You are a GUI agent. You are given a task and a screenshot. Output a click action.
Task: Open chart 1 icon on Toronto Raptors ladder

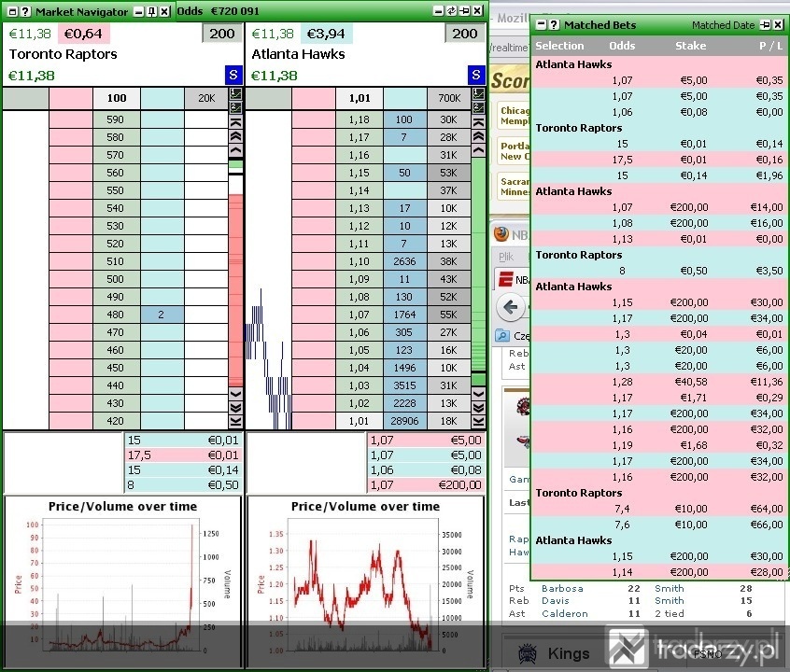[x=236, y=93]
